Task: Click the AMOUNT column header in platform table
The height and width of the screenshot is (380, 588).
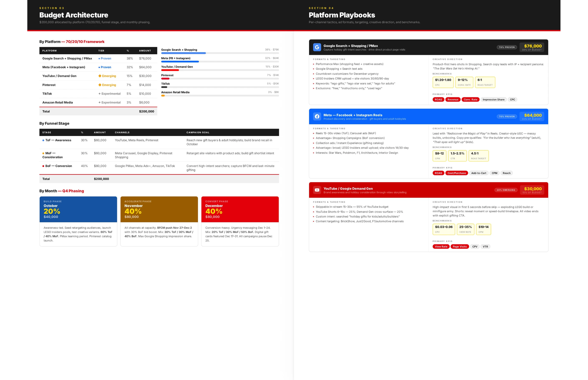Action: pyautogui.click(x=145, y=51)
